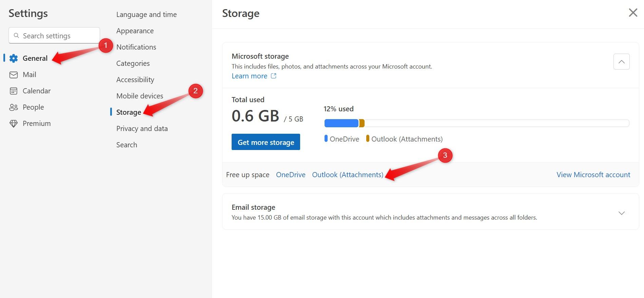
Task: Select Privacy and data
Action: pyautogui.click(x=142, y=129)
